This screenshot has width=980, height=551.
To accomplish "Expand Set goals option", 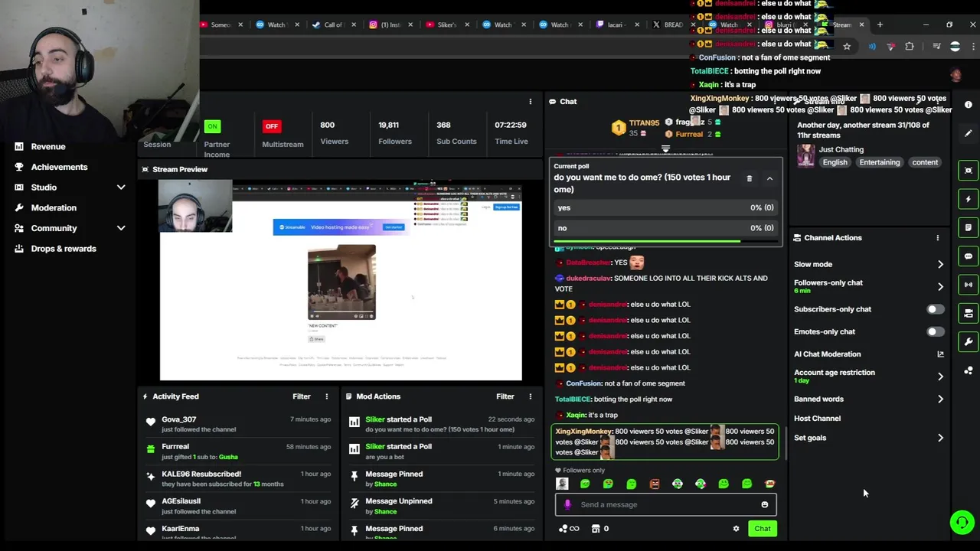I will tap(940, 439).
